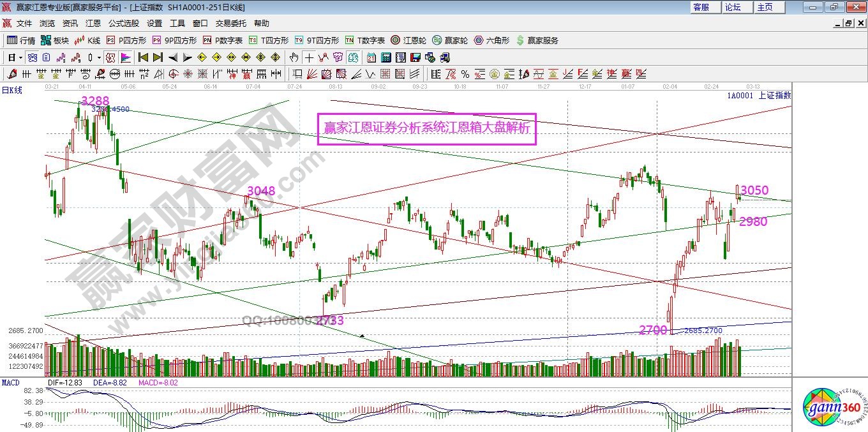Select the hand pan tool
Screen dimensions: 868x432
[x=294, y=57]
